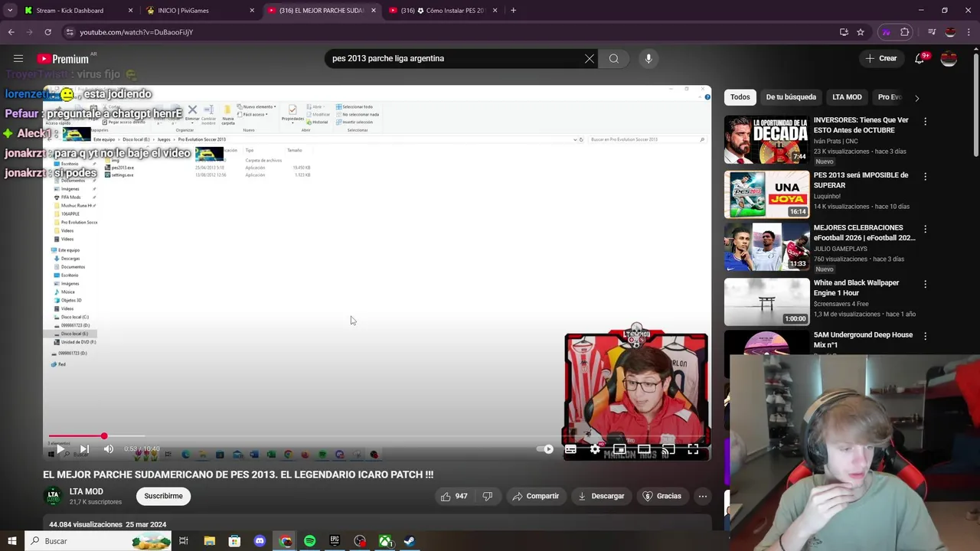Submit search with the magnifier button

click(x=614, y=58)
